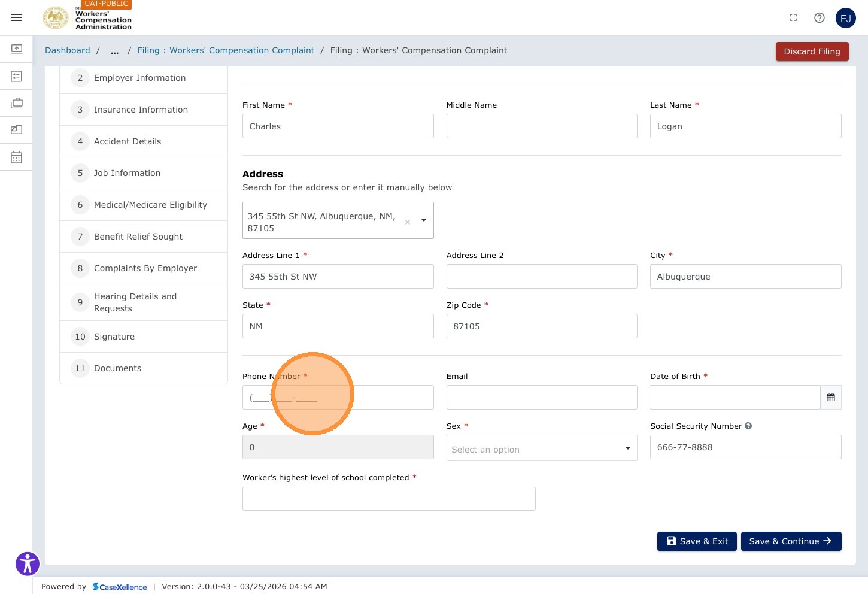Viewport: 868px width, 594px height.
Task: Clear the selected address with the x
Action: pyautogui.click(x=408, y=222)
